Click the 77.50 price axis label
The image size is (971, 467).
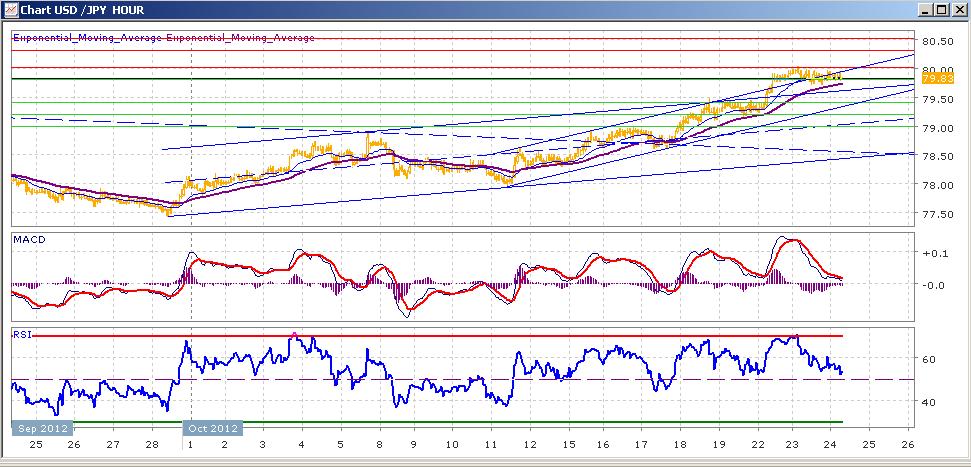(x=937, y=214)
